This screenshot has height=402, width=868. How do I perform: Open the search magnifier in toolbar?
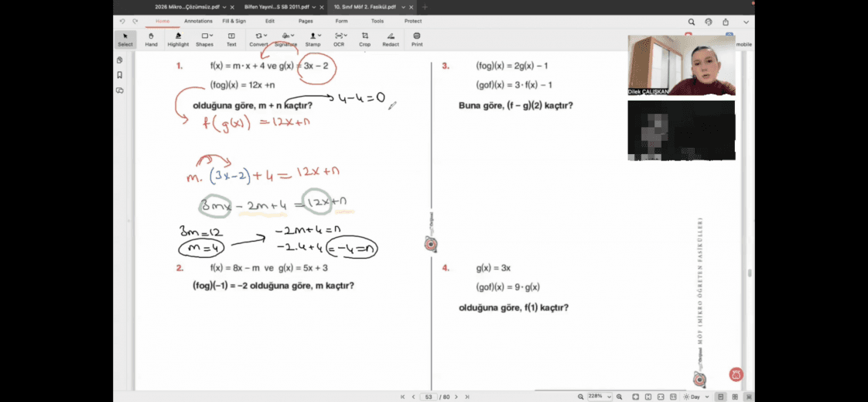692,22
